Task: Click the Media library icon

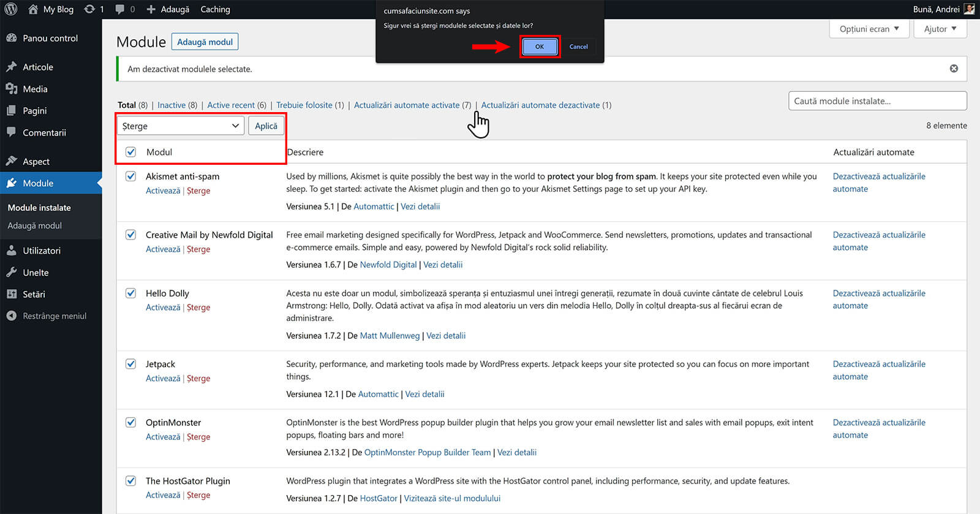Action: click(x=11, y=89)
